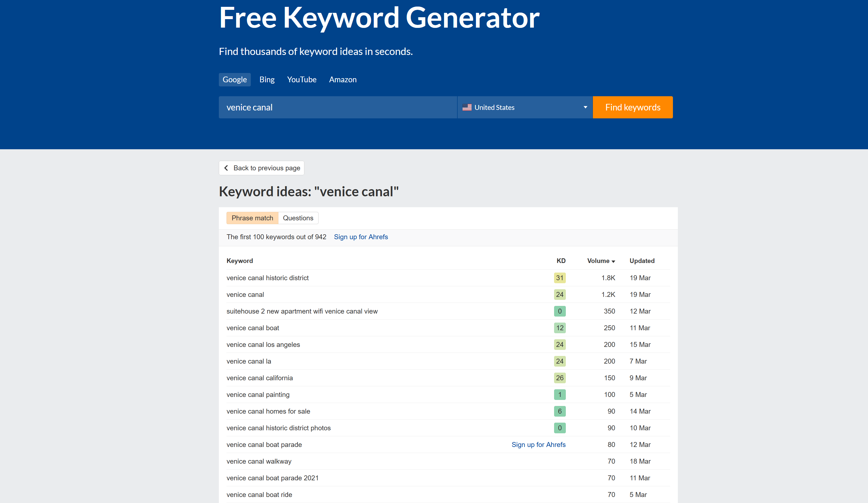Screen dimensions: 868x503
Task: Click the green KD badge for venice canal painting
Action: [x=560, y=394]
